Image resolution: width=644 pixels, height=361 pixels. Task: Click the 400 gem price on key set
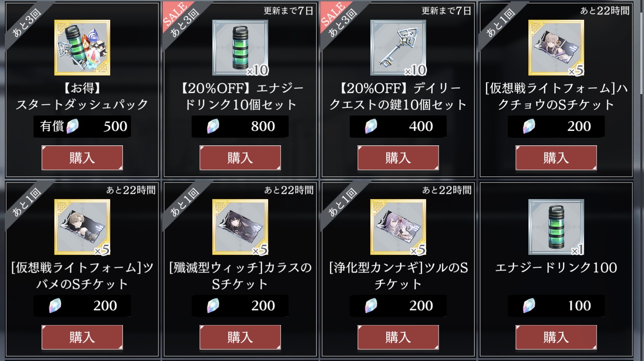pos(398,126)
